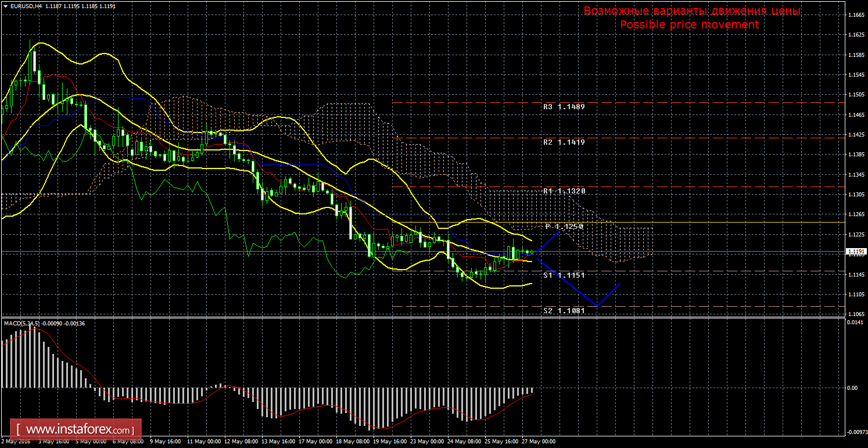
Task: Select the R3 1.1489 resistance label
Action: (x=564, y=107)
